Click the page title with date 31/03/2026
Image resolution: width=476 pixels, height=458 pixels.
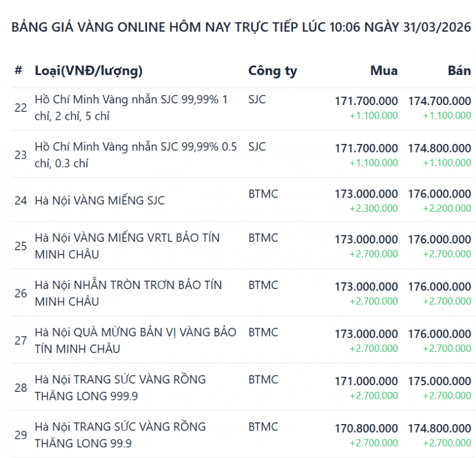241,28
